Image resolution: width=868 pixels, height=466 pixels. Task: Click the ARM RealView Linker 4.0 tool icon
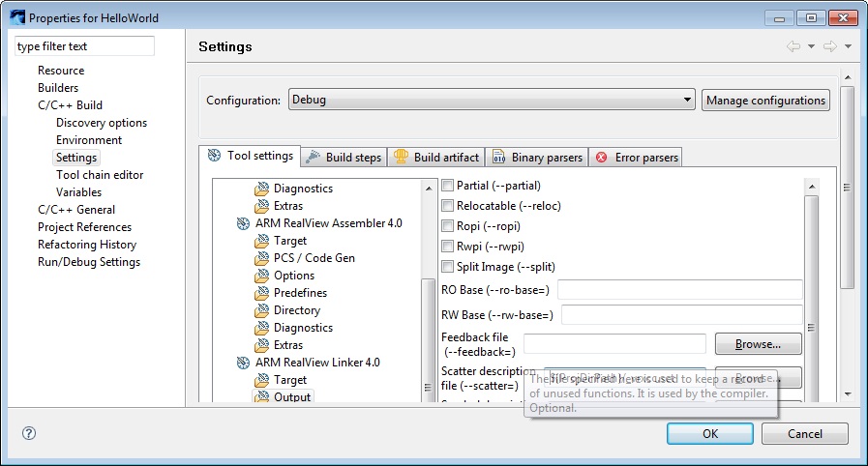coord(243,363)
